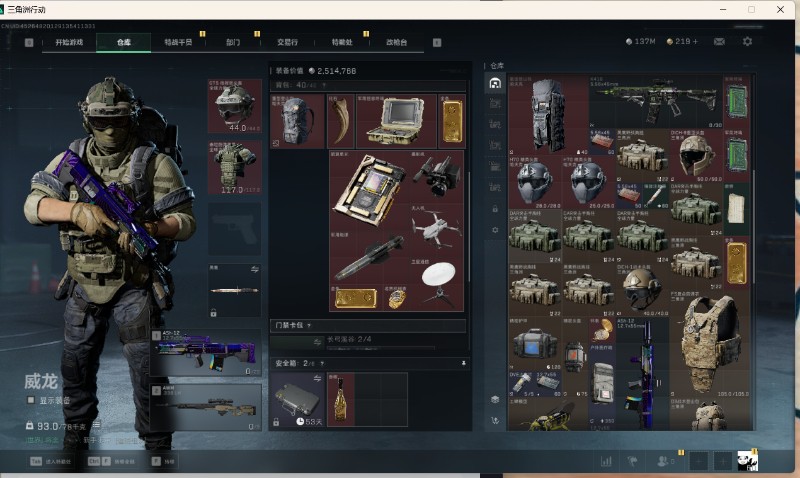Select the video camera item in backpack

[437, 177]
